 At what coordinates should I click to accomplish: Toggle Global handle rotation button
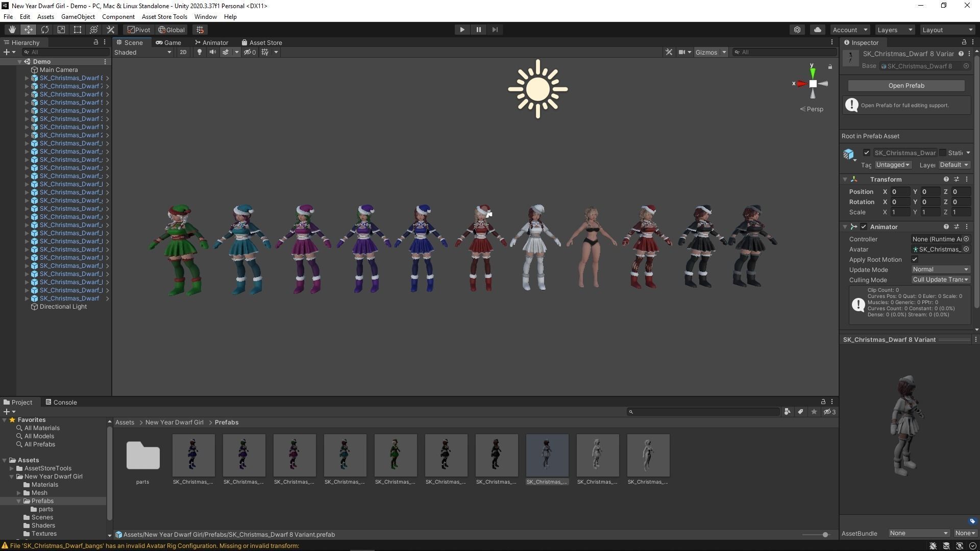(x=171, y=30)
